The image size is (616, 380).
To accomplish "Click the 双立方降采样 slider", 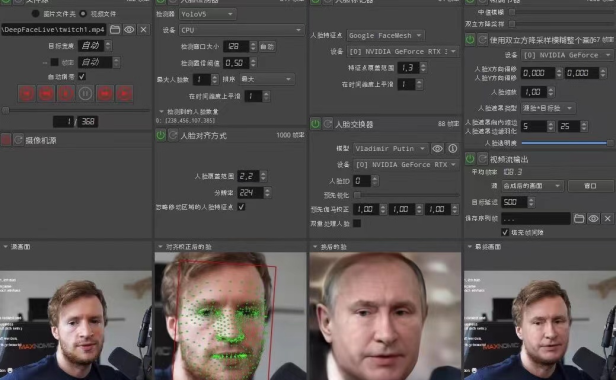I will tap(561, 24).
